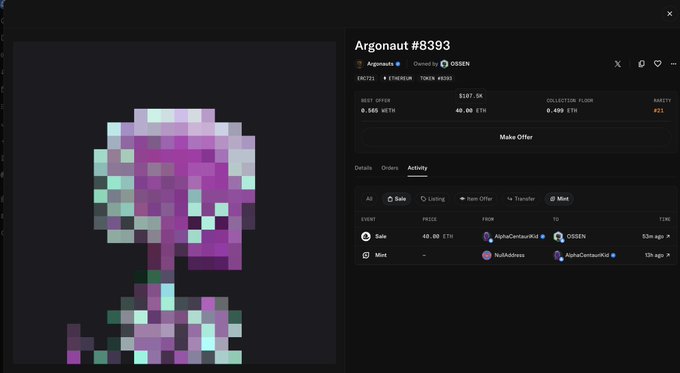The image size is (680, 373).
Task: Open AlphaCentauriKid in the Mint row
Action: pos(587,255)
